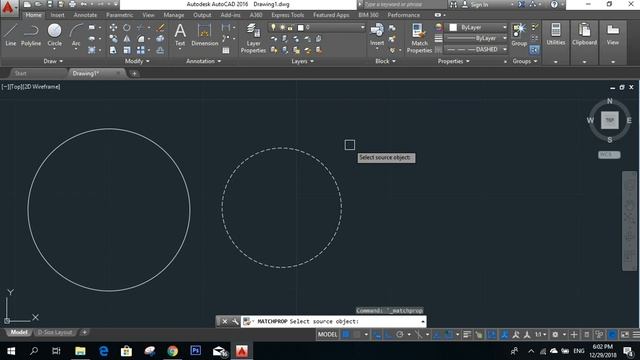Click the viewport controls [-][Top][2D Wireframe] label
This screenshot has width=640, height=360.
(x=31, y=87)
